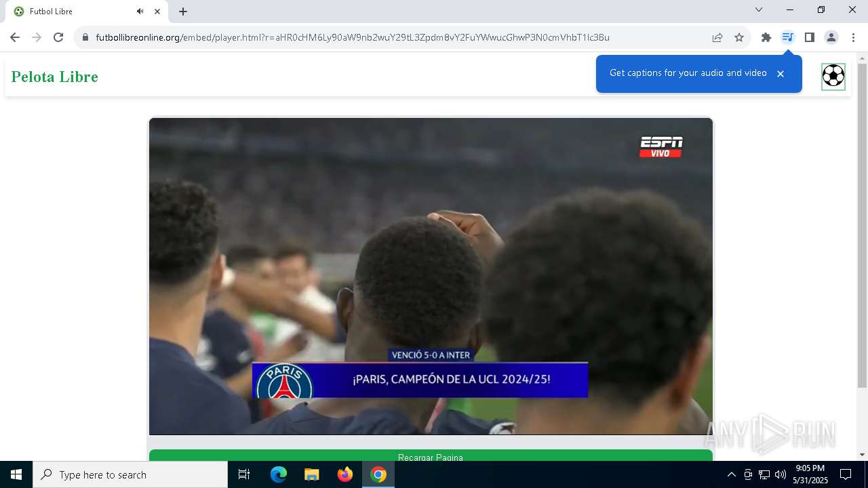Open media controls icon in toolbar
Screen dimensions: 868x488
[x=787, y=37]
